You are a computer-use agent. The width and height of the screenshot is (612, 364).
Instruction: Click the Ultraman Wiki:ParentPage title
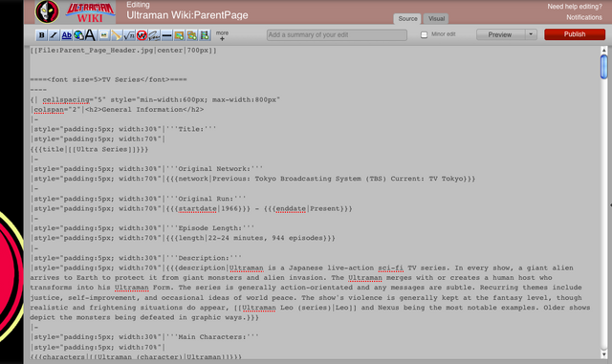pyautogui.click(x=187, y=15)
